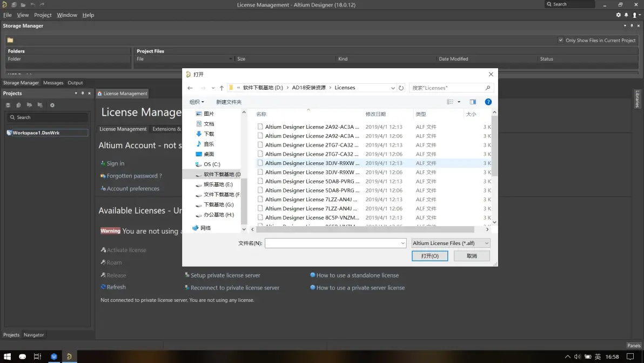Expand the address bar path history dropdown

point(393,88)
